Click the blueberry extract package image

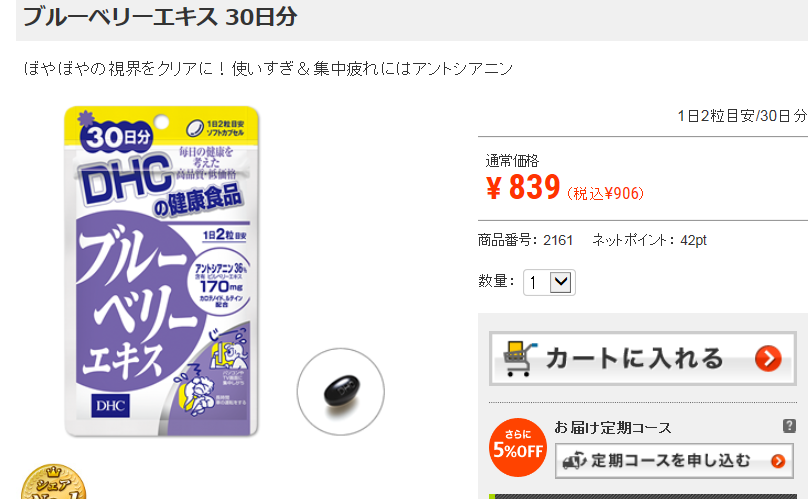161,271
